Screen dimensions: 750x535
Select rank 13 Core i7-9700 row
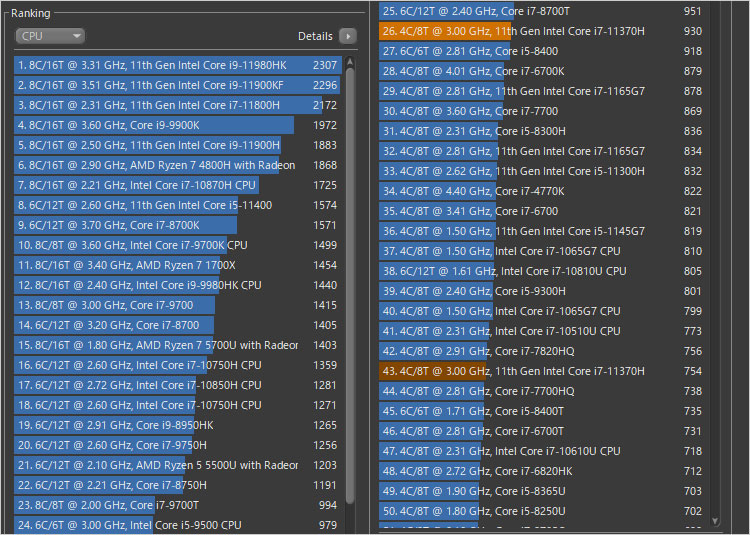click(178, 305)
